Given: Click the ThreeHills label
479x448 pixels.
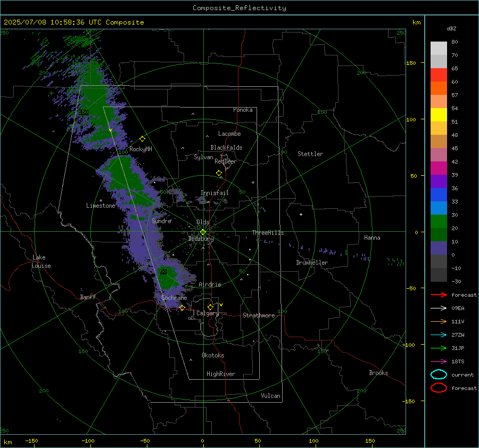Looking at the screenshot, I should [268, 233].
